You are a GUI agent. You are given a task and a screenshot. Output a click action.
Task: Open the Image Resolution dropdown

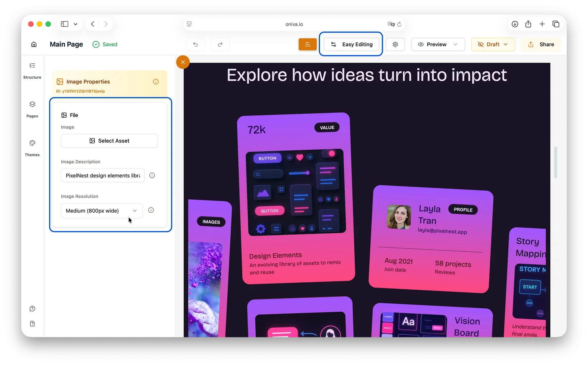pyautogui.click(x=101, y=211)
